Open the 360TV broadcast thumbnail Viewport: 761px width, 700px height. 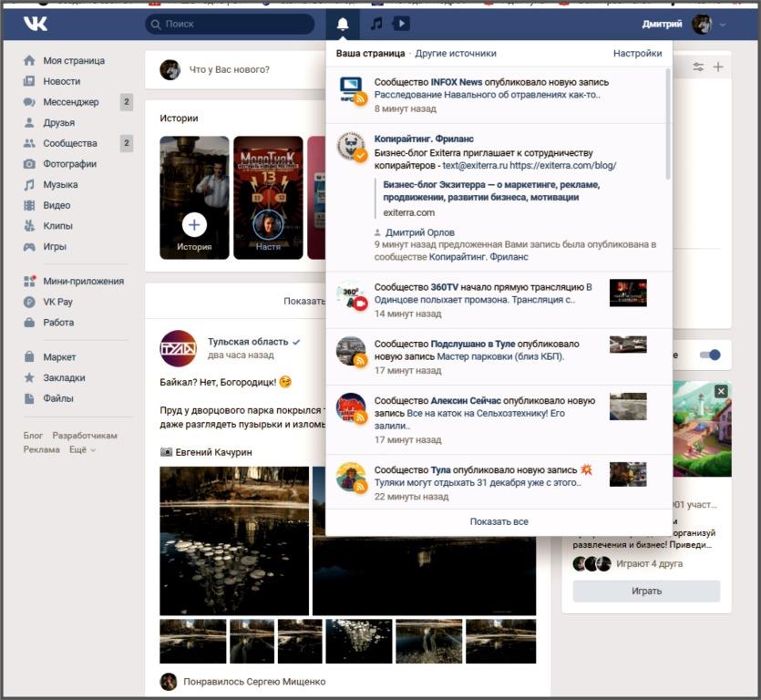[x=628, y=293]
